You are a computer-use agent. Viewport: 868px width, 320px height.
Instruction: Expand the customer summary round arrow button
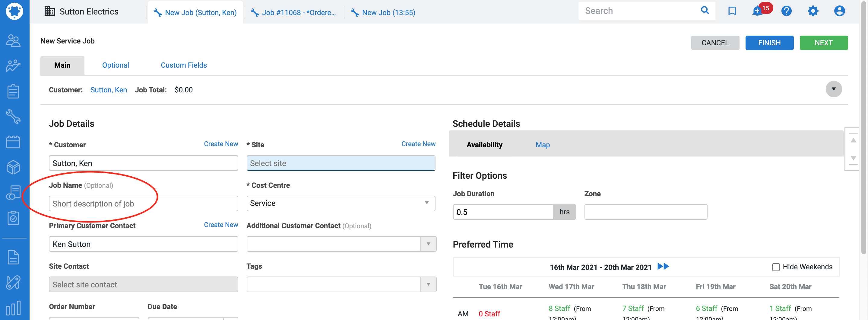tap(833, 89)
